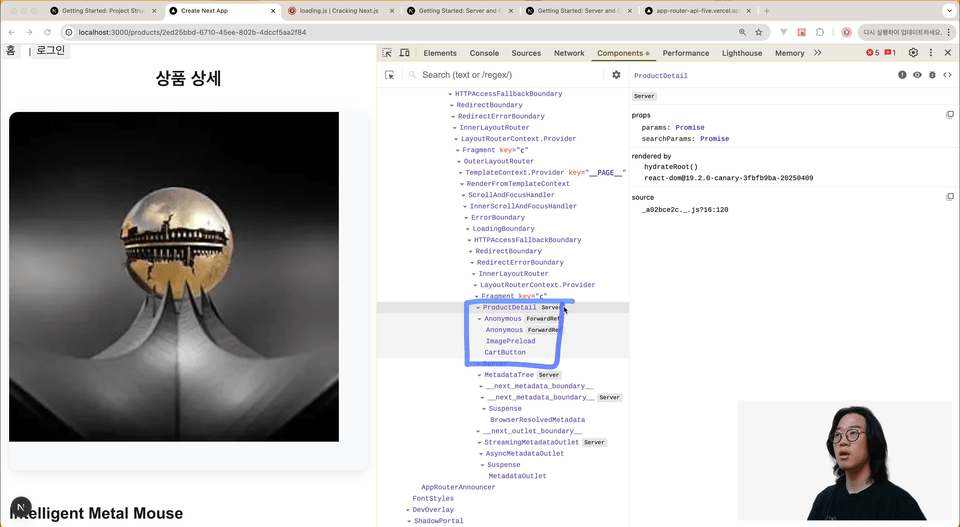Collapse the ErrorBoundary node
Viewport: 960px width, 527px height.
(466, 218)
